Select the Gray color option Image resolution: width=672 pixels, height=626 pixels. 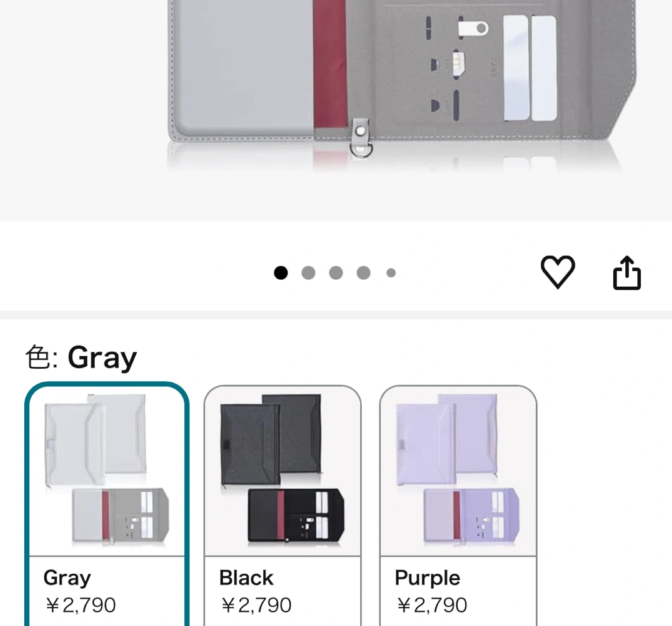pyautogui.click(x=107, y=504)
